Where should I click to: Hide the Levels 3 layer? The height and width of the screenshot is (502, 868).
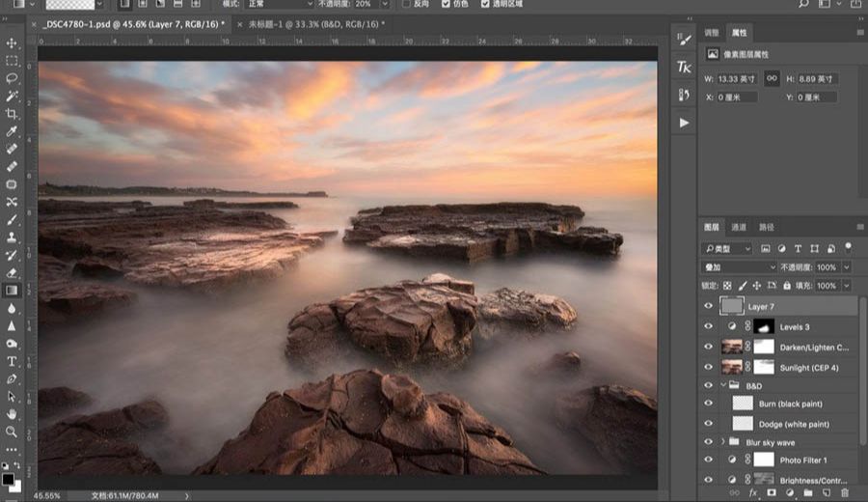tap(709, 326)
